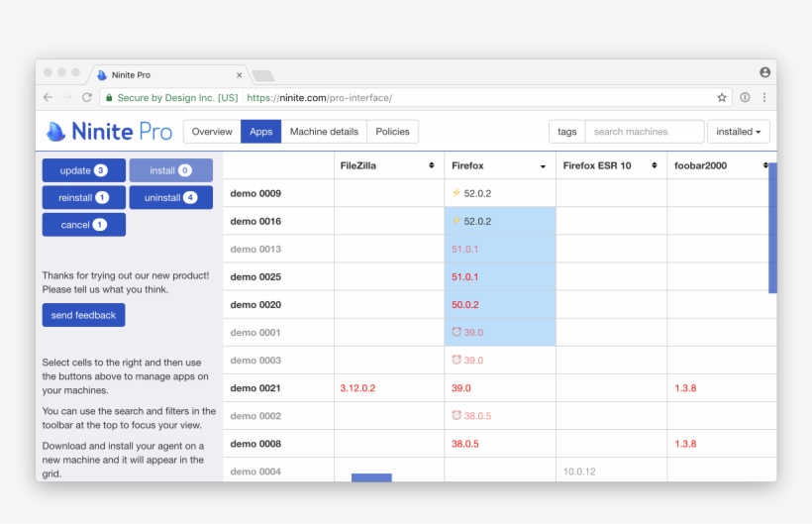Select the Apps tab
The image size is (812, 524).
coord(261,132)
